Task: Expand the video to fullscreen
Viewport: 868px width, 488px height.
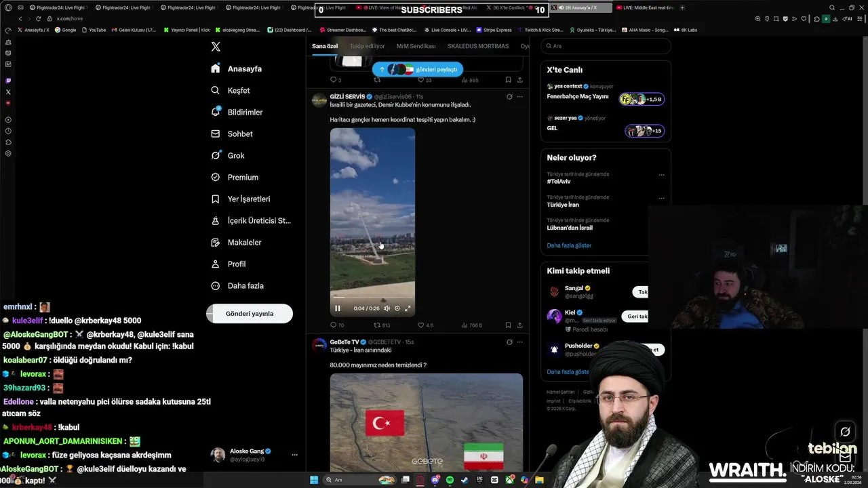Action: point(408,308)
